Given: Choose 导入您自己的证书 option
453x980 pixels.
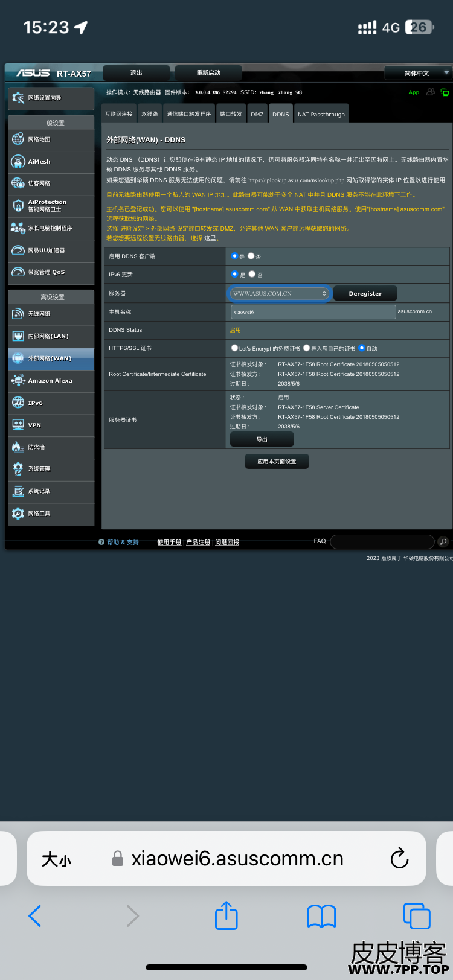Looking at the screenshot, I should point(306,348).
